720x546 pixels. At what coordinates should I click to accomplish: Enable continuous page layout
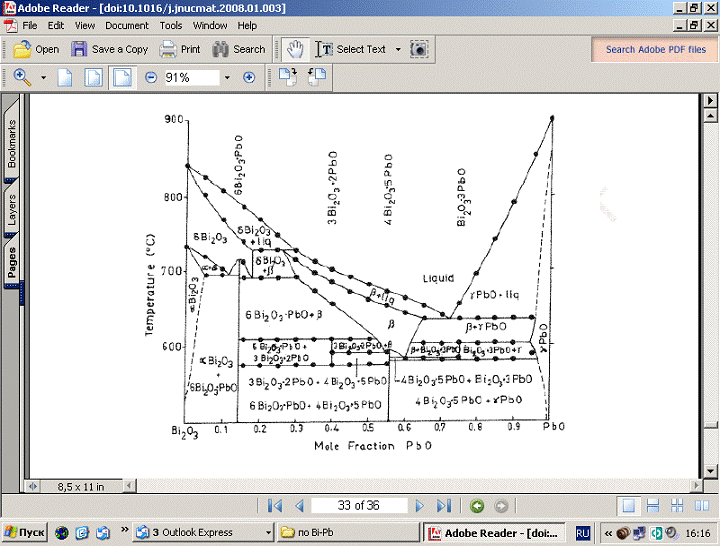click(653, 506)
